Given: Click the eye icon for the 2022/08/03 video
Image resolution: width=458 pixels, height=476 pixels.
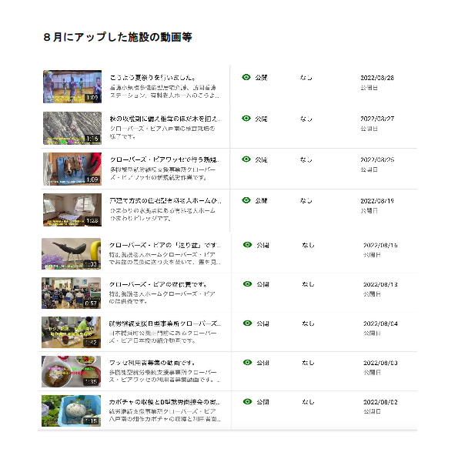Looking at the screenshot, I should [x=248, y=363].
